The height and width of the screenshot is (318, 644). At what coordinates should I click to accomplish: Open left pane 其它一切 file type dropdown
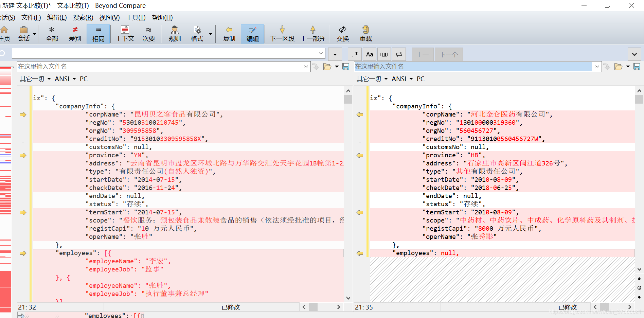click(35, 79)
